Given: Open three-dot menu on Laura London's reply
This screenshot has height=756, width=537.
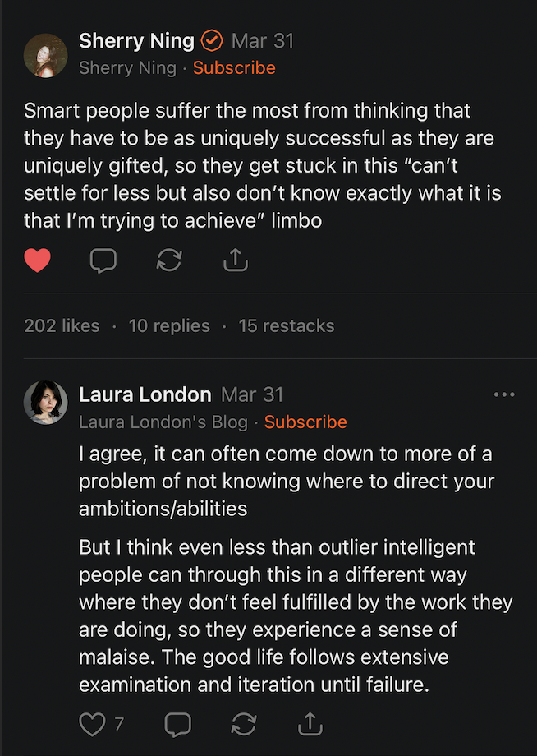Looking at the screenshot, I should click(504, 394).
